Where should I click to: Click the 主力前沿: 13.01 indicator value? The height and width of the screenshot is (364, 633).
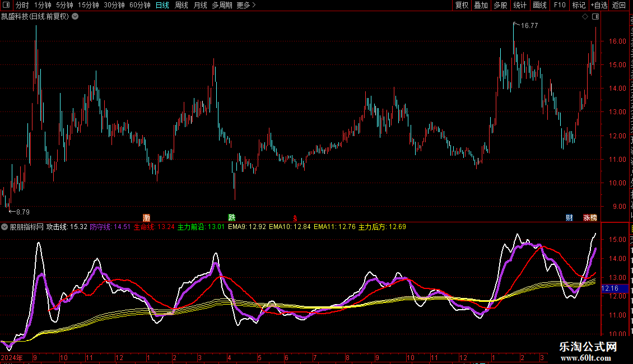pos(201,227)
